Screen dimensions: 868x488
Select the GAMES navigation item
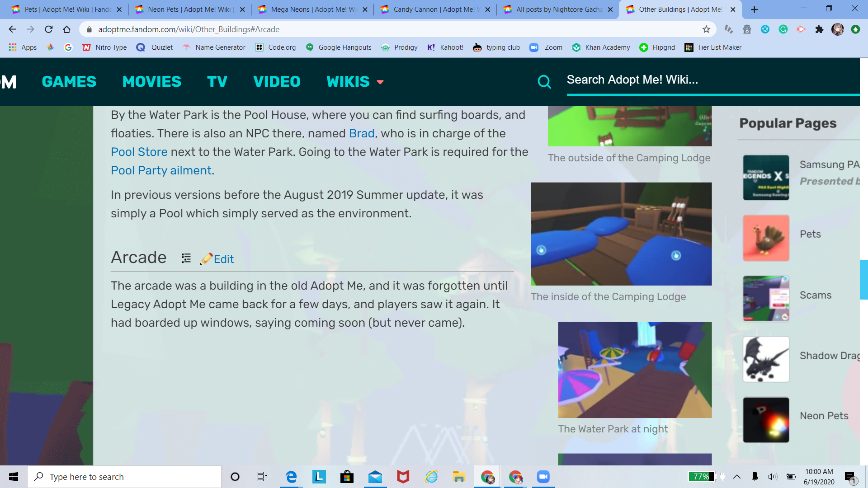click(x=69, y=82)
